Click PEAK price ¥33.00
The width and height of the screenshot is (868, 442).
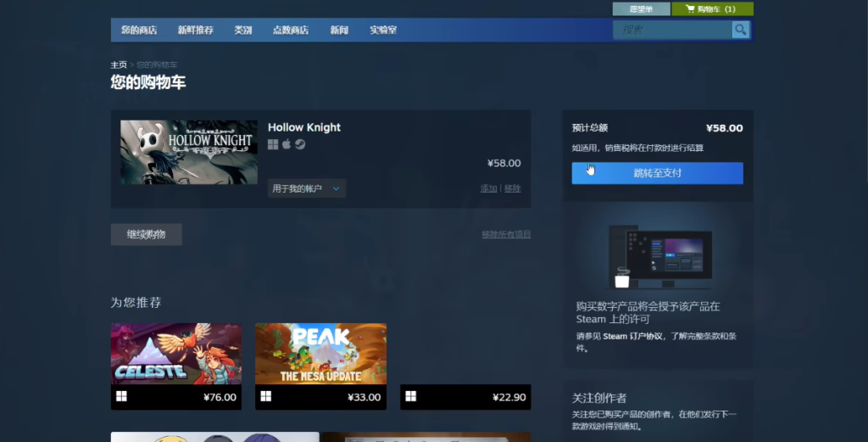[x=364, y=397]
